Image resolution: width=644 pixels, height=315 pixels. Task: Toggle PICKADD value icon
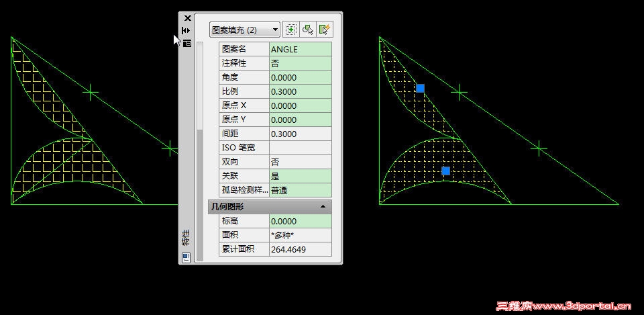[290, 30]
